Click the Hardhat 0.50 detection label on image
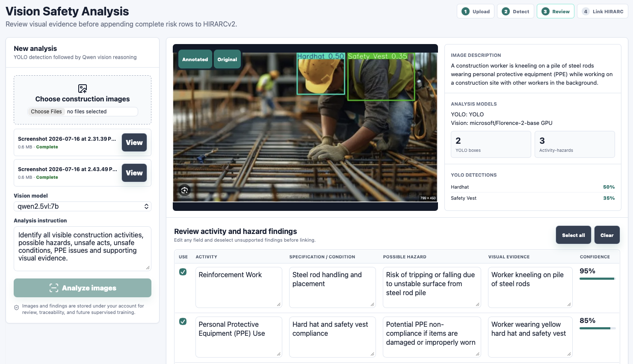Screen dimensions: 633x364 tap(321, 56)
